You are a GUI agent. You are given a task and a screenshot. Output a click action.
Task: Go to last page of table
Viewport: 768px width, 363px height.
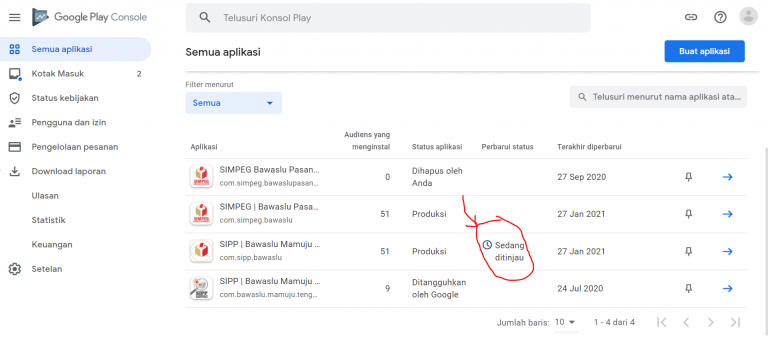coord(735,322)
